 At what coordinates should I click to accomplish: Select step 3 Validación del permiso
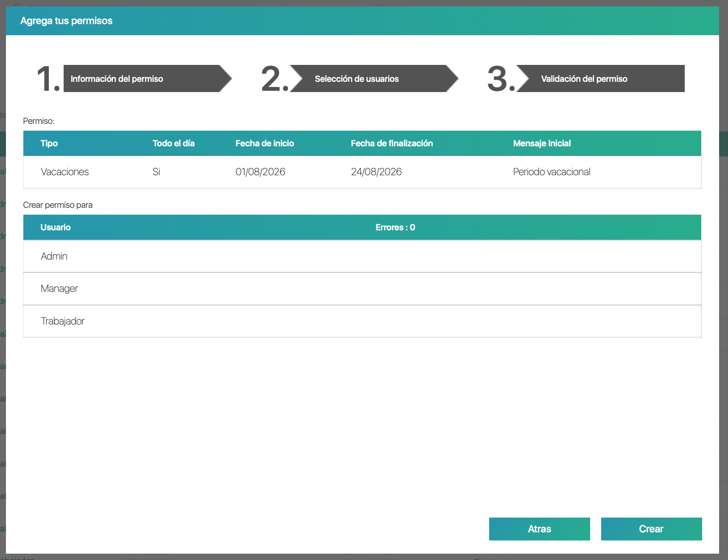pyautogui.click(x=600, y=78)
